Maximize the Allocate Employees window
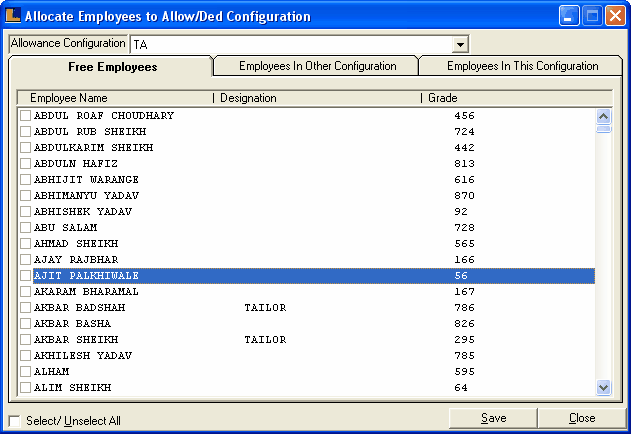The width and height of the screenshot is (631, 434). 592,16
